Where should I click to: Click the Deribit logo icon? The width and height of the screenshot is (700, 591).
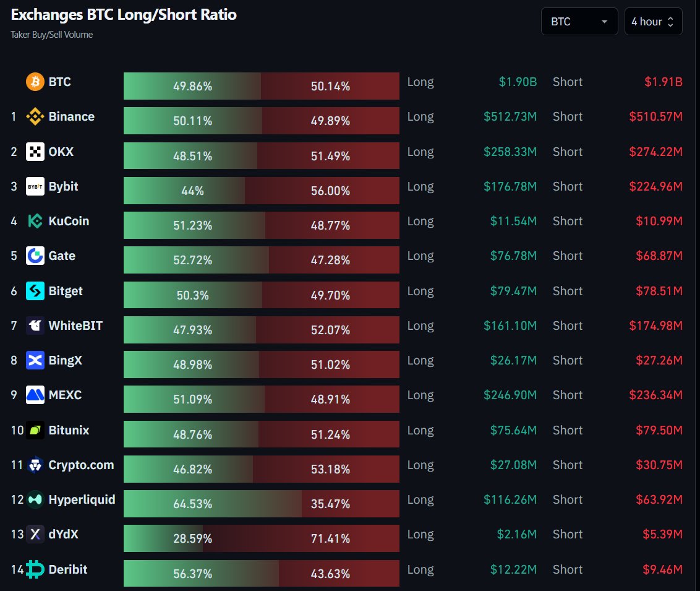point(35,569)
